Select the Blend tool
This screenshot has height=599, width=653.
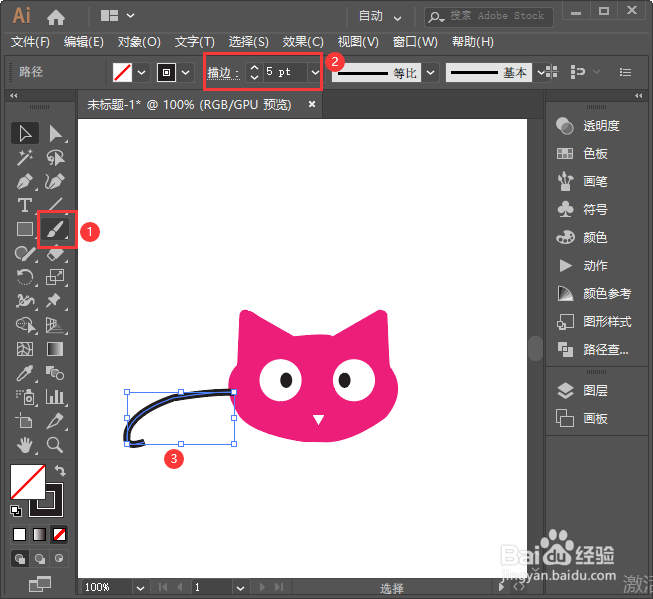point(55,373)
